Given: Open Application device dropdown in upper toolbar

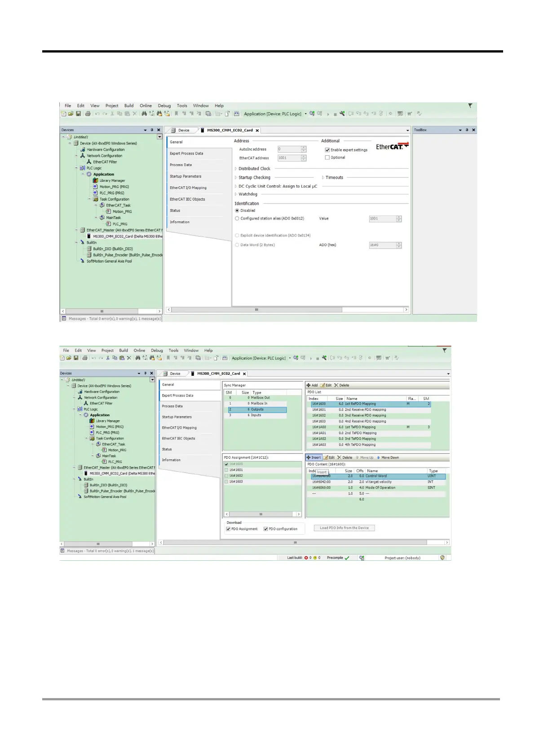Looking at the screenshot, I should [x=306, y=114].
